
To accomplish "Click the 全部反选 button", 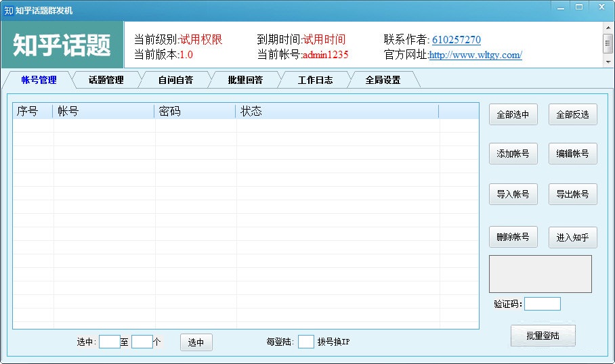I will pyautogui.click(x=572, y=114).
